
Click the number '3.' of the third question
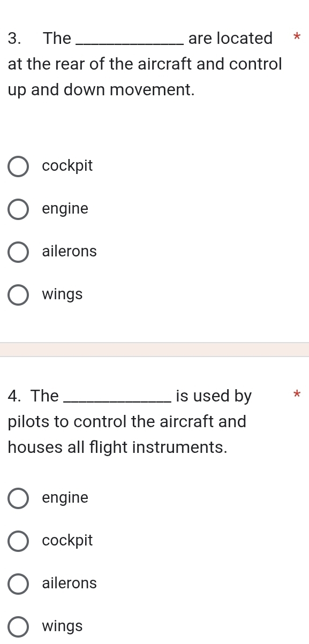pos(12,38)
